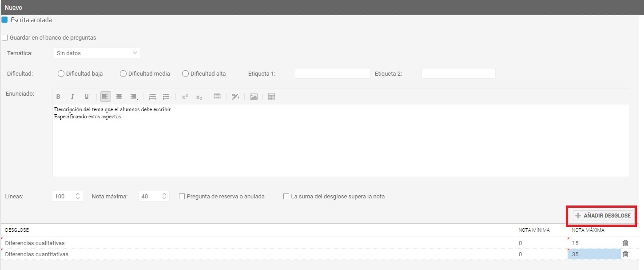Check La suma del desglose supera la nota

click(286, 196)
